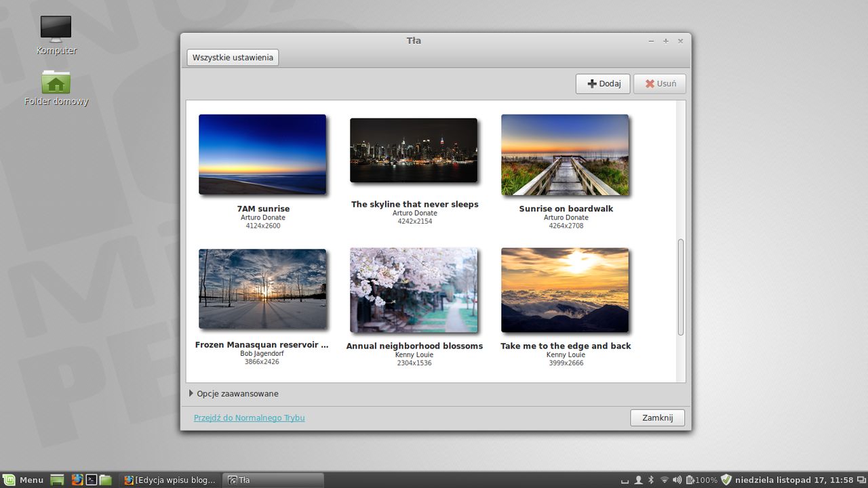Select the Annual neighborhood blossoms thumbnail
This screenshot has width=868, height=488.
pos(414,290)
